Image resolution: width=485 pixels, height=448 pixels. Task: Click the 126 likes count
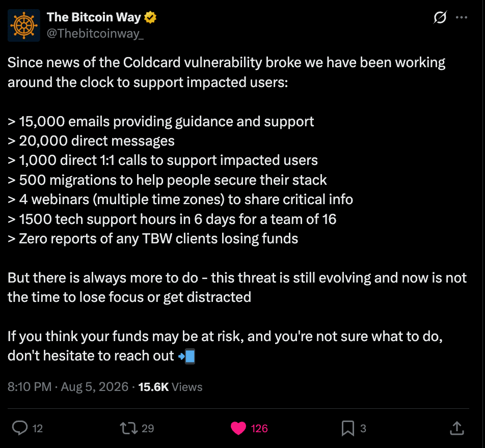click(259, 429)
